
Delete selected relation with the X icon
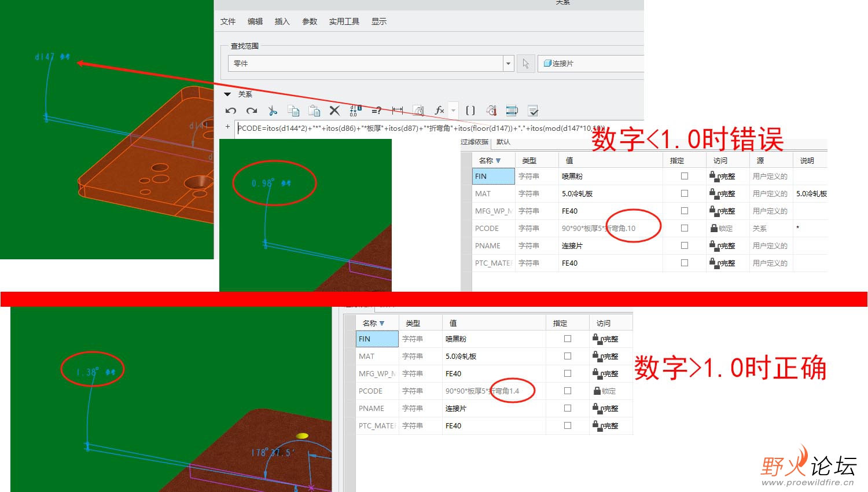[x=334, y=111]
